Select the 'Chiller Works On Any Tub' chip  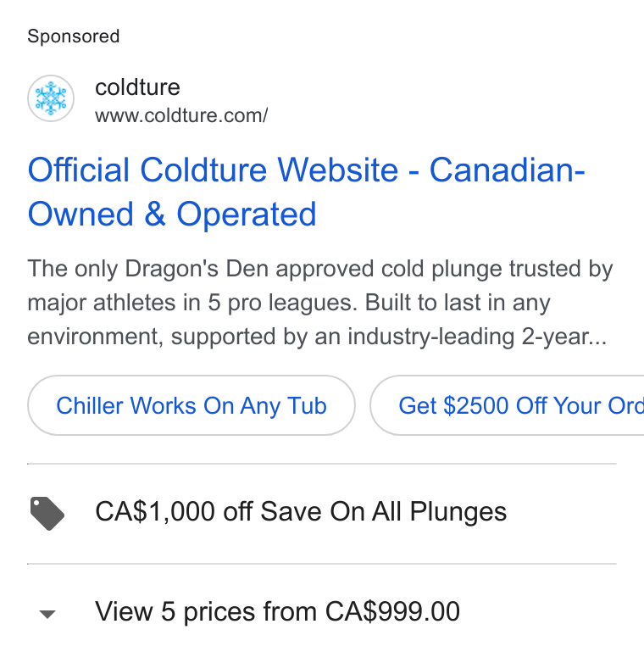tap(192, 405)
